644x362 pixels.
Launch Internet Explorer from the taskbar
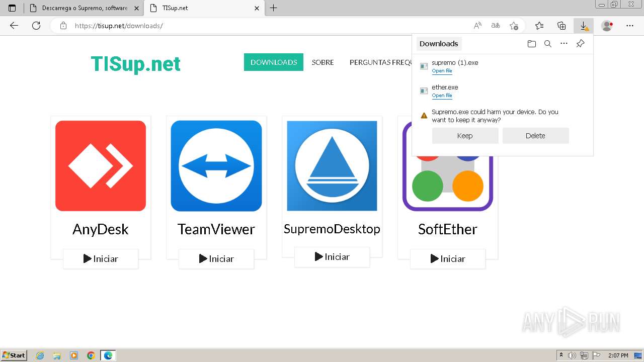tap(40, 355)
